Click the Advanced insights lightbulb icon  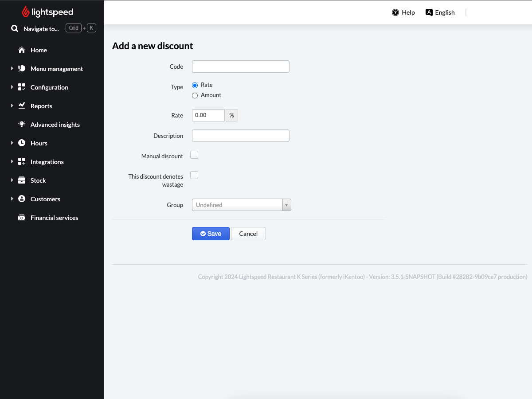click(x=22, y=125)
